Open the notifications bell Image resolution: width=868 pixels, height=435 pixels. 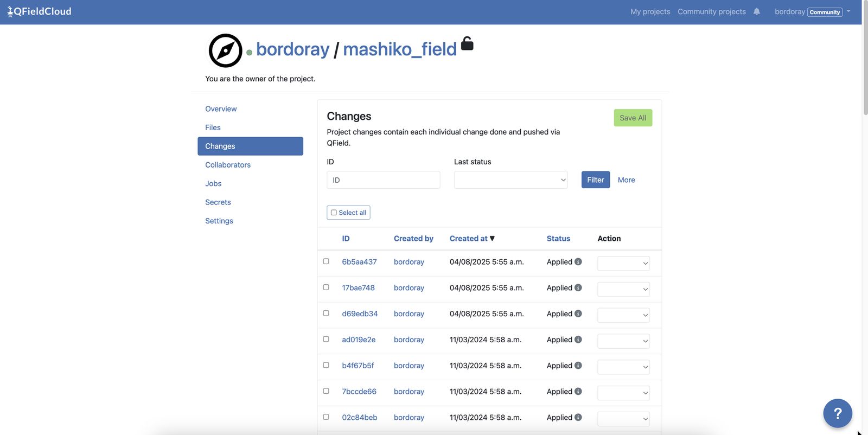point(757,11)
